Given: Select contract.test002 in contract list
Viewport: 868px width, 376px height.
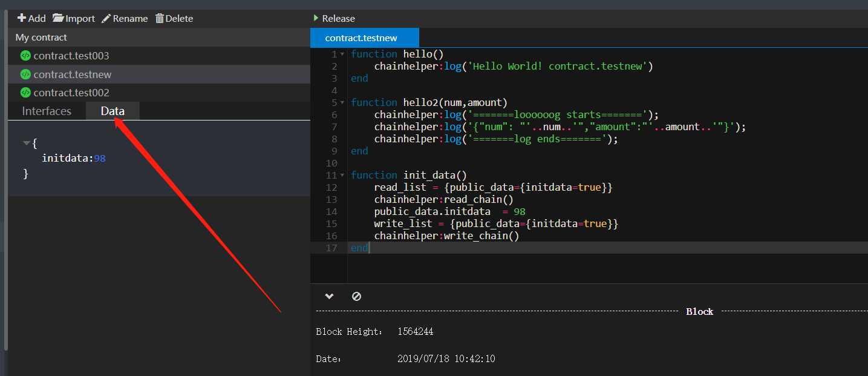Looking at the screenshot, I should pos(158,93).
